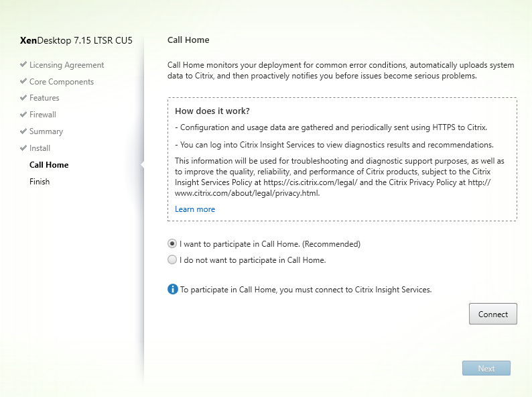Click the Install step checkmark icon
This screenshot has width=532, height=397.
click(23, 148)
